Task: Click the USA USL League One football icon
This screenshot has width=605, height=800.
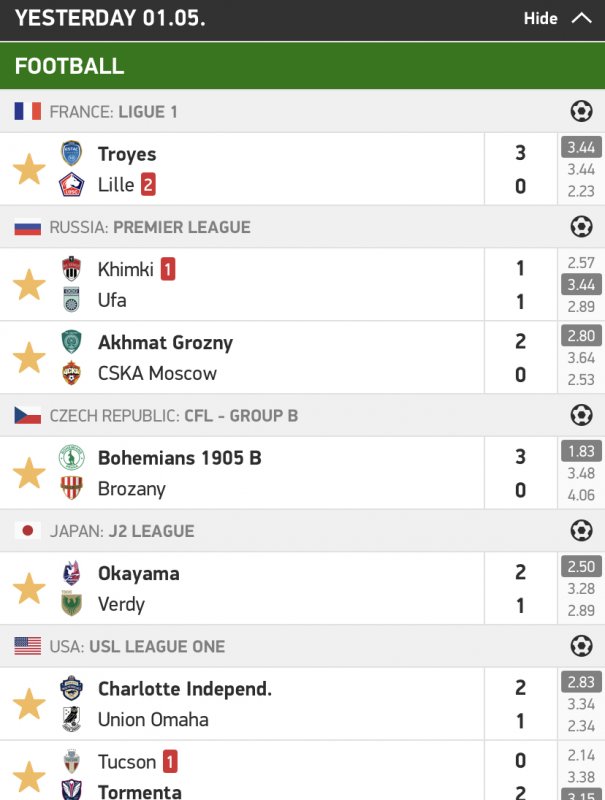Action: 581,646
